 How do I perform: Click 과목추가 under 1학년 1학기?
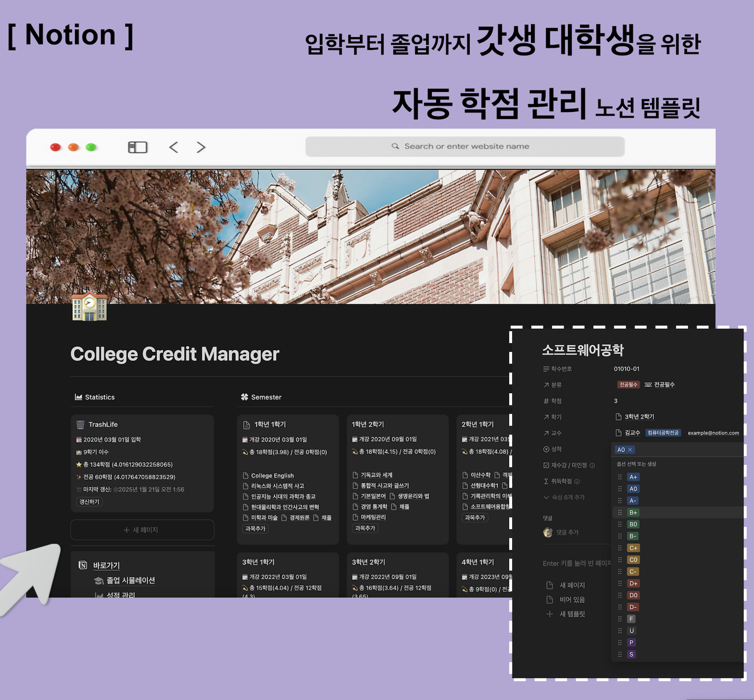pyautogui.click(x=255, y=529)
